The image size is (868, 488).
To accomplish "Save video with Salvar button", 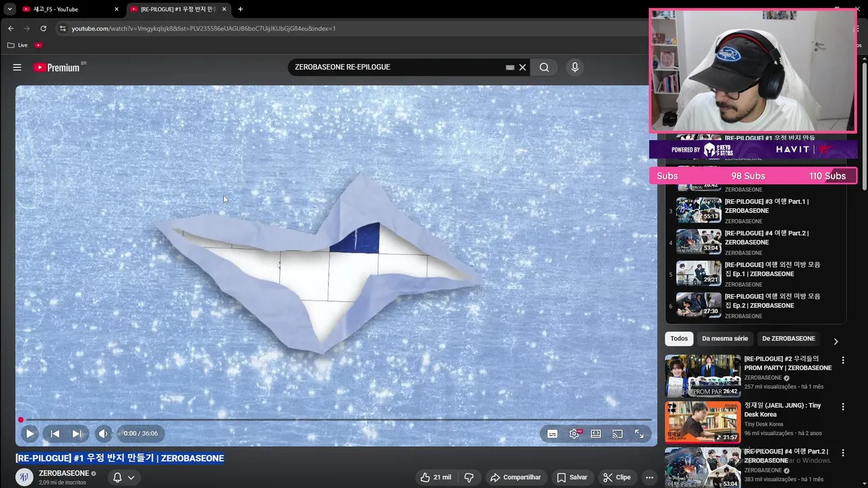I will [572, 477].
